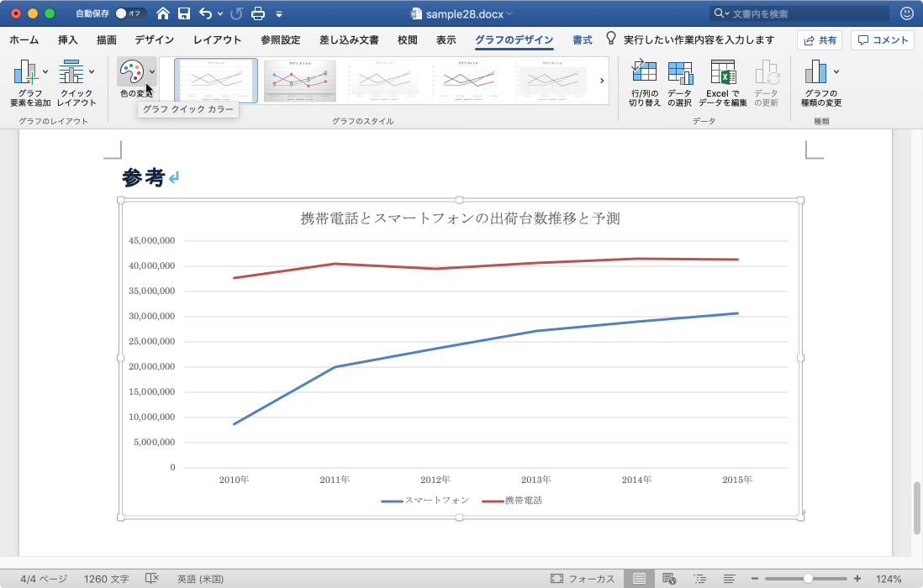This screenshot has height=588, width=923.
Task: Zoom in with the plus button
Action: [857, 579]
